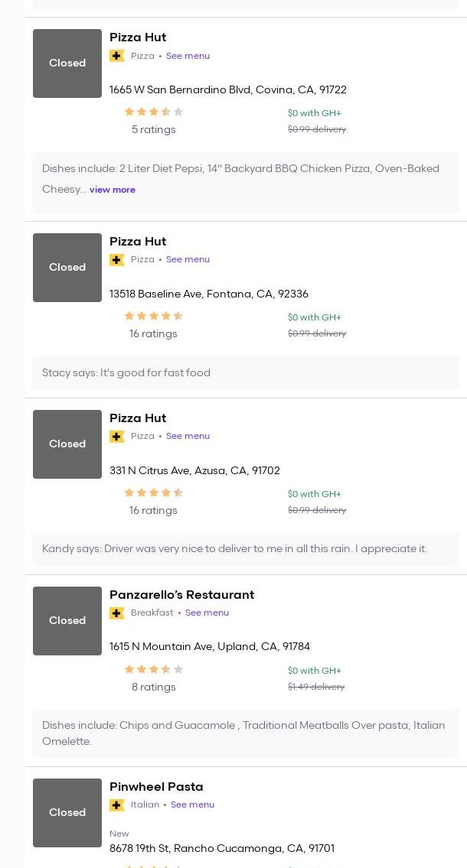This screenshot has width=467, height=868.
Task: Click GH+ badge icon for Covina Pizza Hut
Action: [x=117, y=56]
